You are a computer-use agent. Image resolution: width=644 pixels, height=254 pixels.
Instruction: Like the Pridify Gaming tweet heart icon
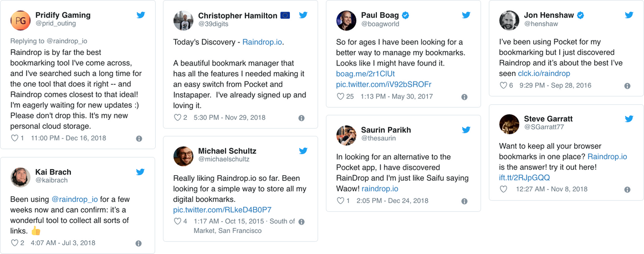tap(14, 138)
